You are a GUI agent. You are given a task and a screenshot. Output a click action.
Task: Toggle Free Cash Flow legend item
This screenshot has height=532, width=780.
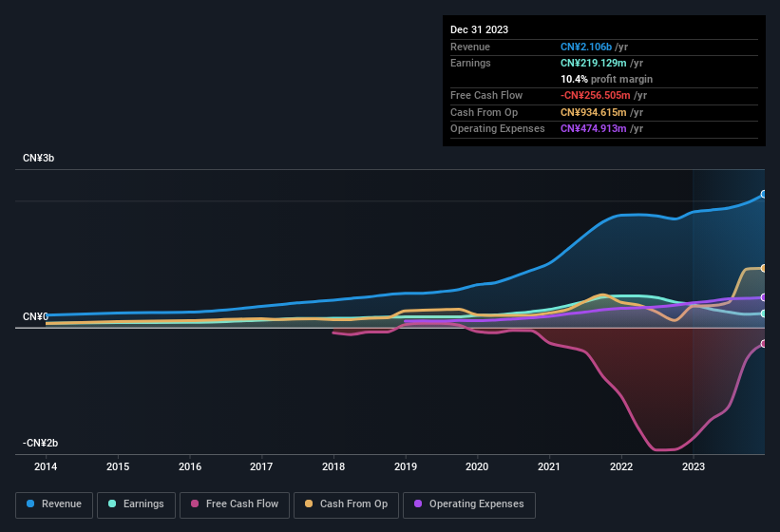(x=236, y=503)
